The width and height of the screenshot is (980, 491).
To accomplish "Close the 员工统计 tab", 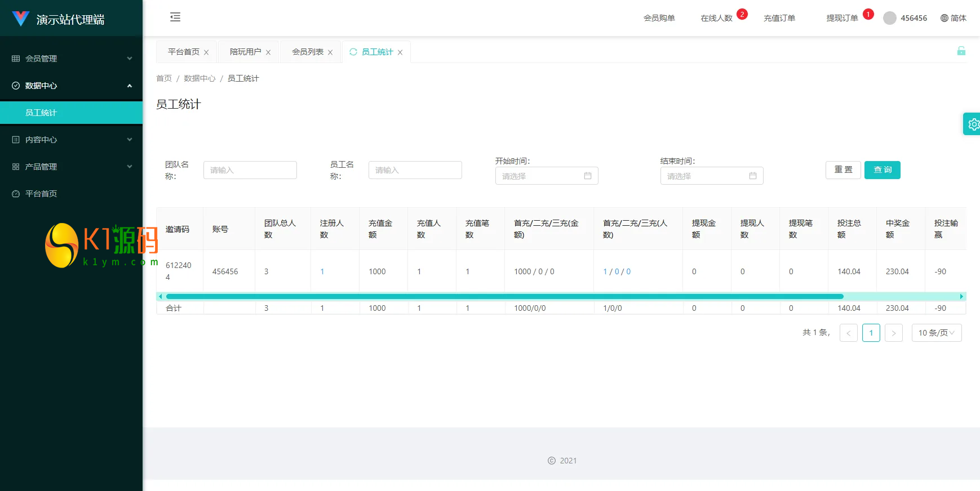I will coord(400,52).
